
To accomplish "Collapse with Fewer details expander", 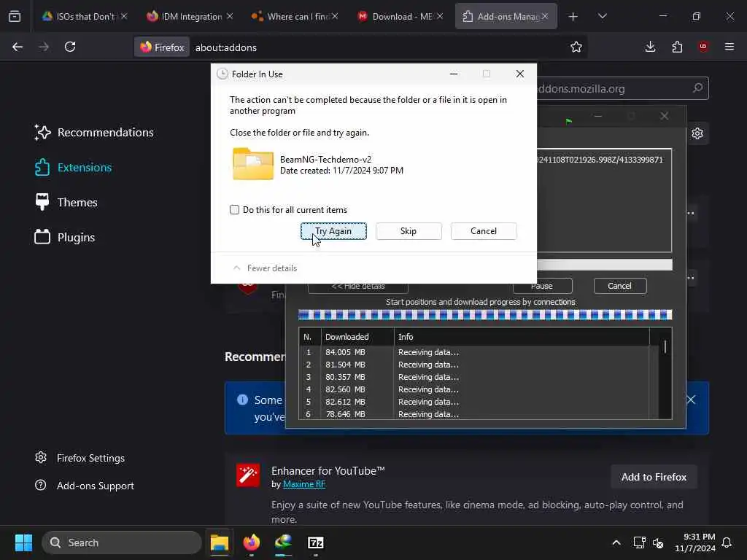I will [x=265, y=268].
